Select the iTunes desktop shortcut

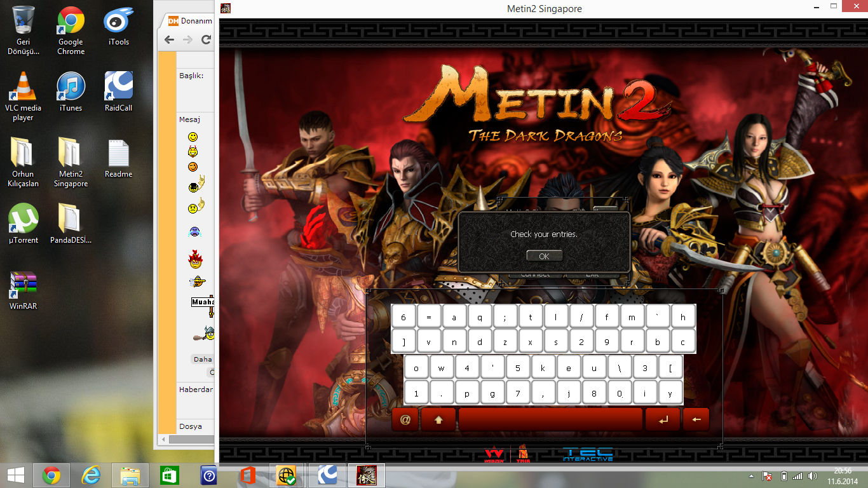tap(71, 93)
